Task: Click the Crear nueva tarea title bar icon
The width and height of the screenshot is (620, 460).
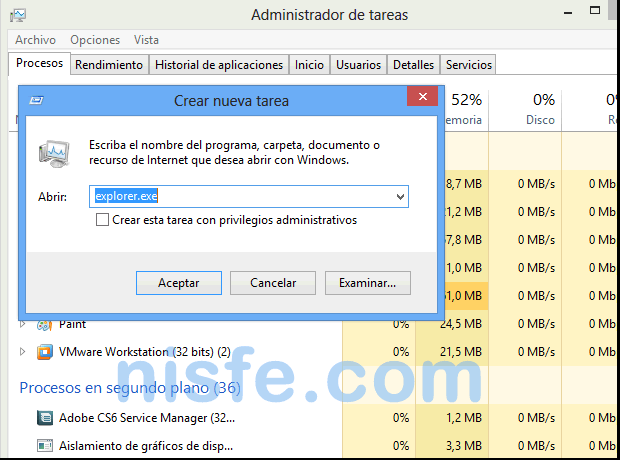Action: coord(37,100)
